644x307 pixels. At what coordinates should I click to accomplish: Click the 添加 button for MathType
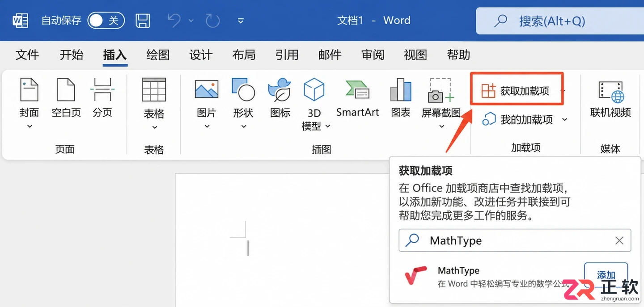pyautogui.click(x=606, y=275)
